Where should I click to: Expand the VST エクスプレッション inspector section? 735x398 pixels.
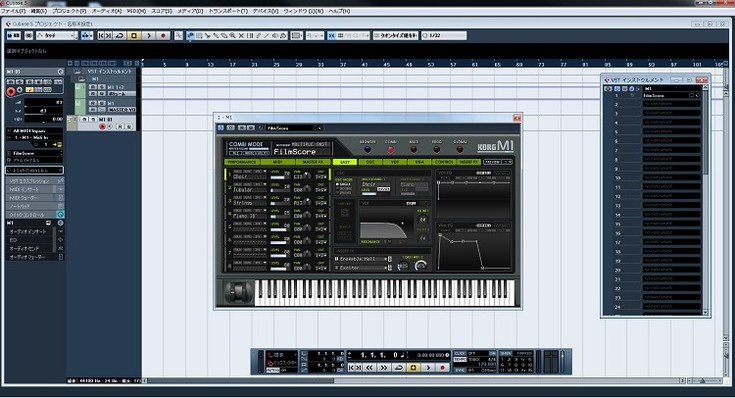(x=35, y=181)
